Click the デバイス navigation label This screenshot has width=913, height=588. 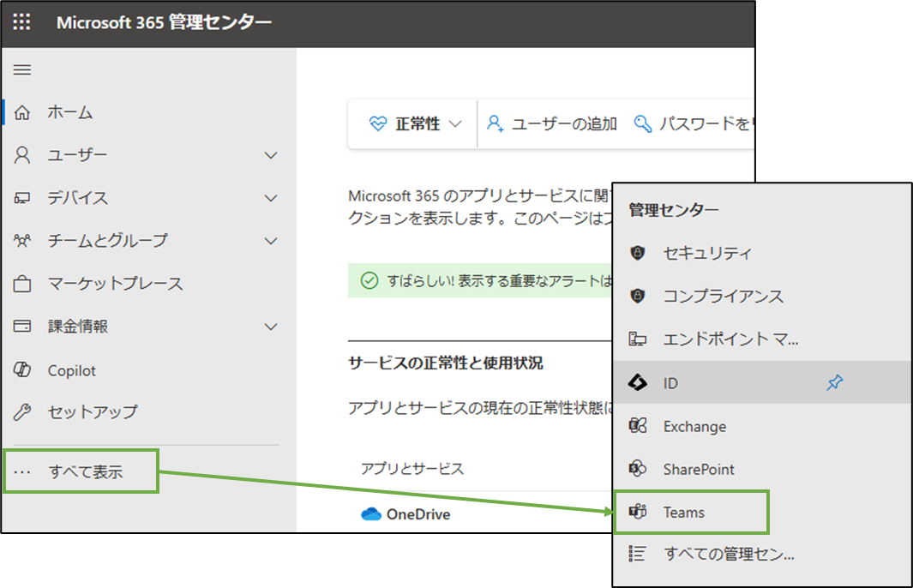(78, 198)
